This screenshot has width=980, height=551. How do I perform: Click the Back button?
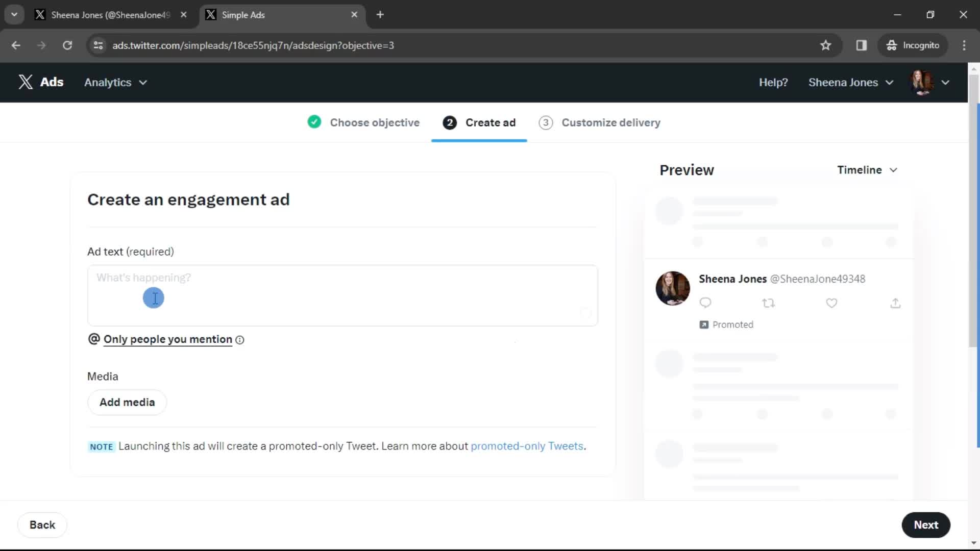click(42, 525)
